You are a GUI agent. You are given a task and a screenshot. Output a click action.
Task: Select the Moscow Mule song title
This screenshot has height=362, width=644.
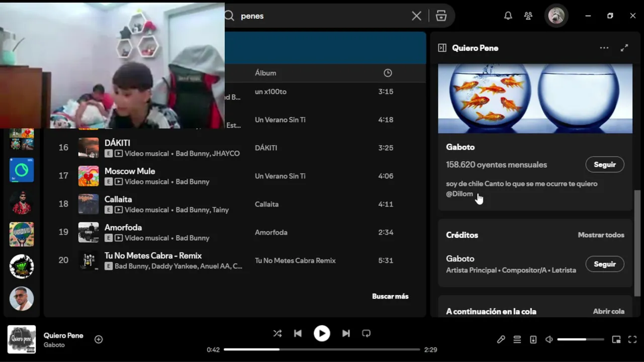pyautogui.click(x=130, y=171)
